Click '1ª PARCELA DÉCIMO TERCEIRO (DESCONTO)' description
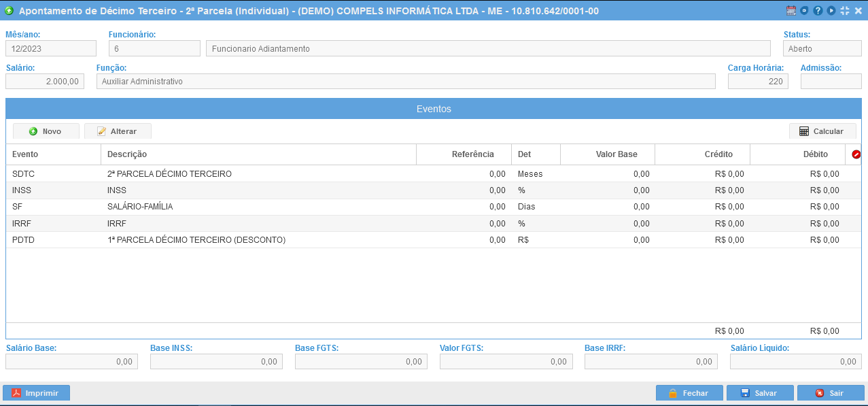Screen dimensions: 868x406 [x=196, y=240]
